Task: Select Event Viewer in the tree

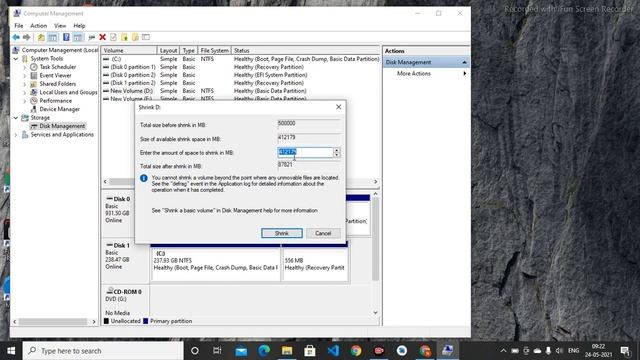Action: [x=55, y=76]
